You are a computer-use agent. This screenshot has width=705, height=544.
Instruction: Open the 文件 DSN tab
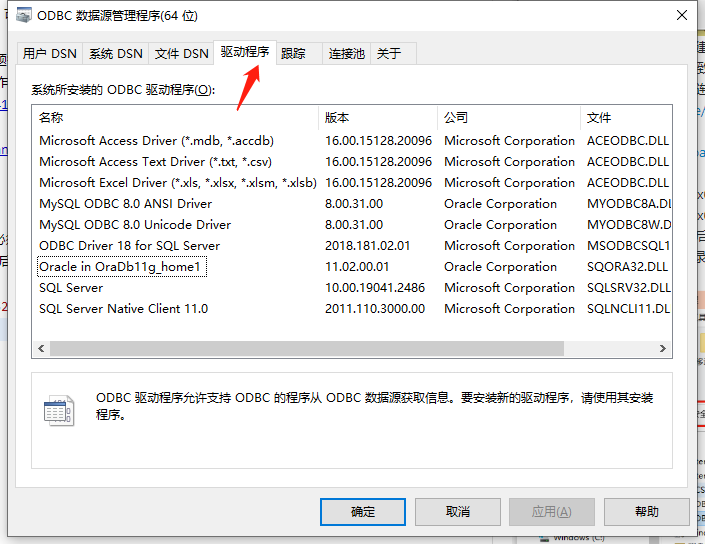182,54
